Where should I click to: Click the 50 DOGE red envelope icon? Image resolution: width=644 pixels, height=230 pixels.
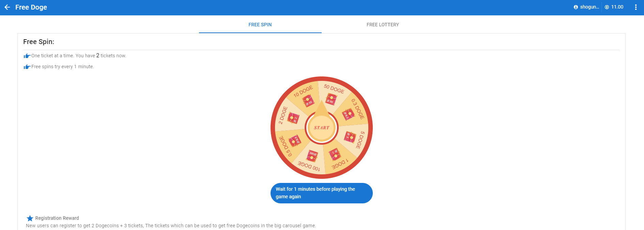point(331,100)
